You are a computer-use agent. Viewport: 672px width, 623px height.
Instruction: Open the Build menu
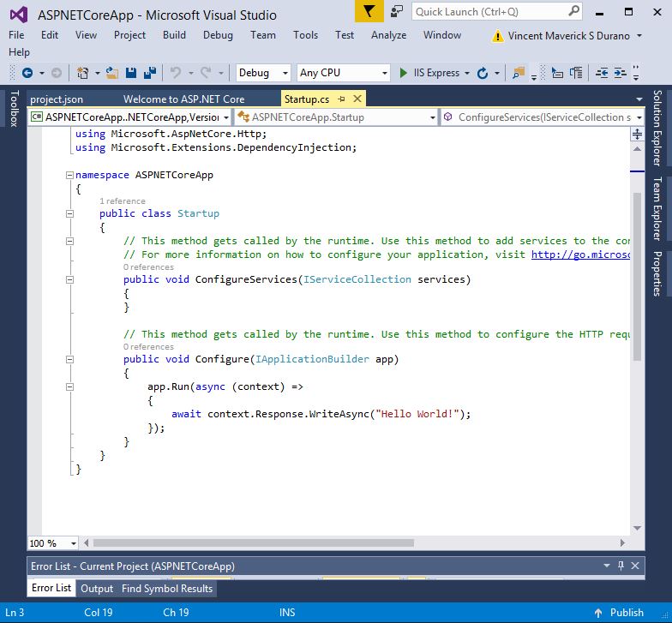tap(174, 35)
